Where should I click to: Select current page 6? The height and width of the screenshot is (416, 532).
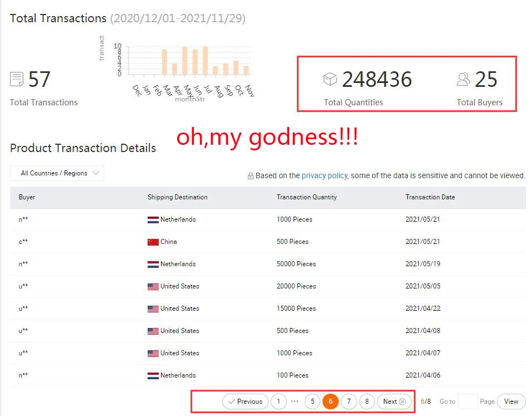point(330,402)
